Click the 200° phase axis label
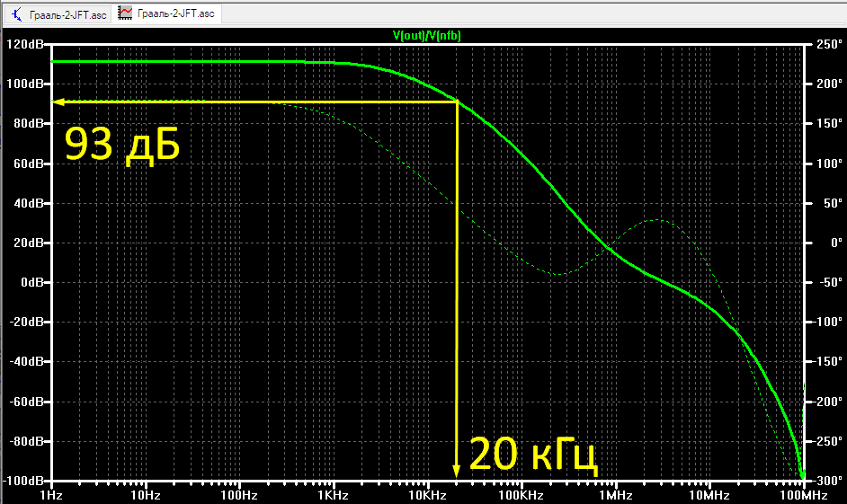 (x=829, y=84)
